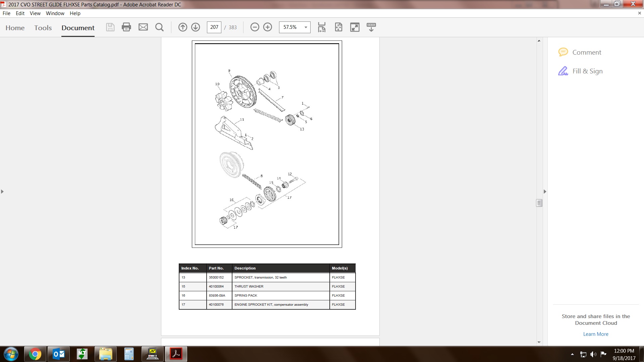
Task: Click the Save file icon
Action: 110,27
